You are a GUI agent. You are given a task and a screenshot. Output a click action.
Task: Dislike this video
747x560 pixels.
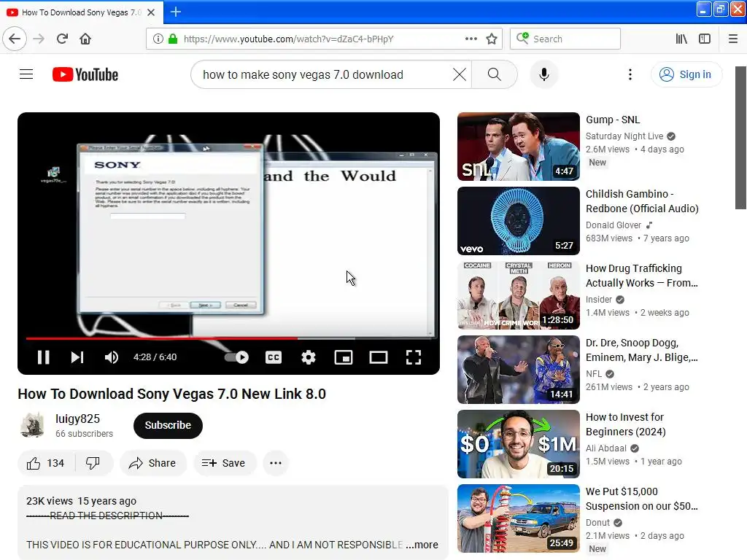click(93, 463)
